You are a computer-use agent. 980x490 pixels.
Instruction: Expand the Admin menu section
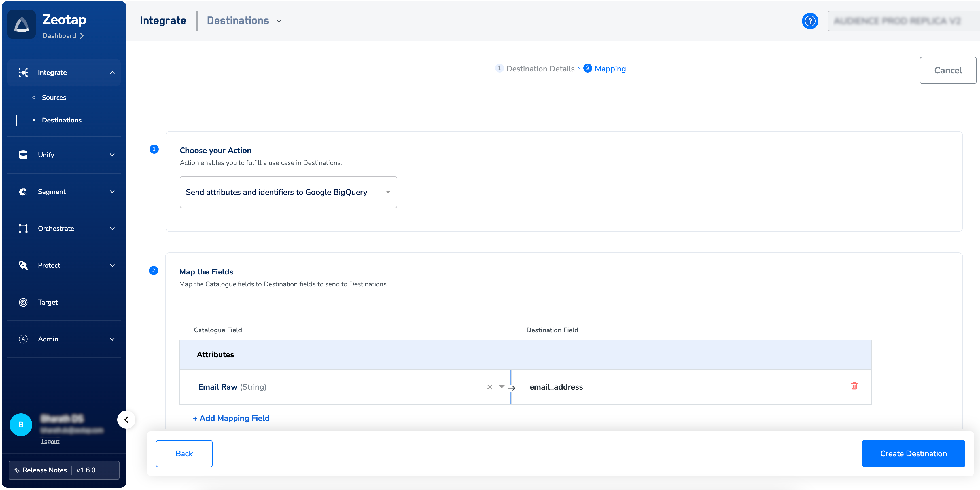pos(112,339)
